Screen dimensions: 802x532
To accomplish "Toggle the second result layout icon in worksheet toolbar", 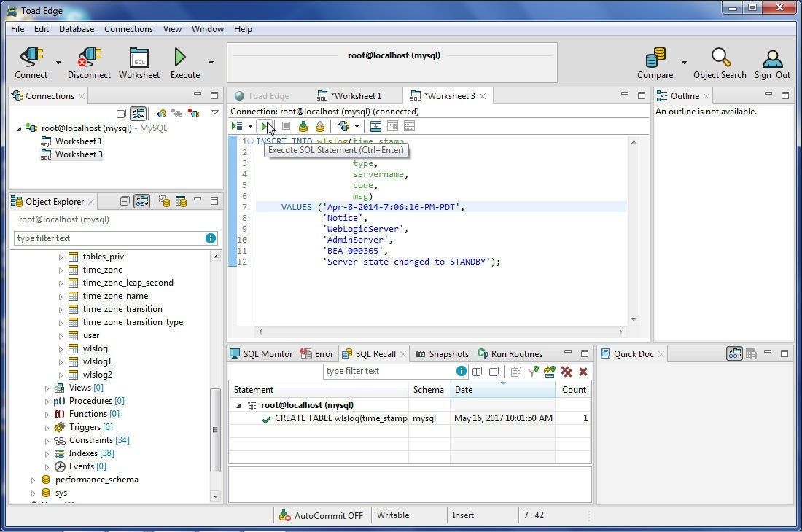I will 392,126.
